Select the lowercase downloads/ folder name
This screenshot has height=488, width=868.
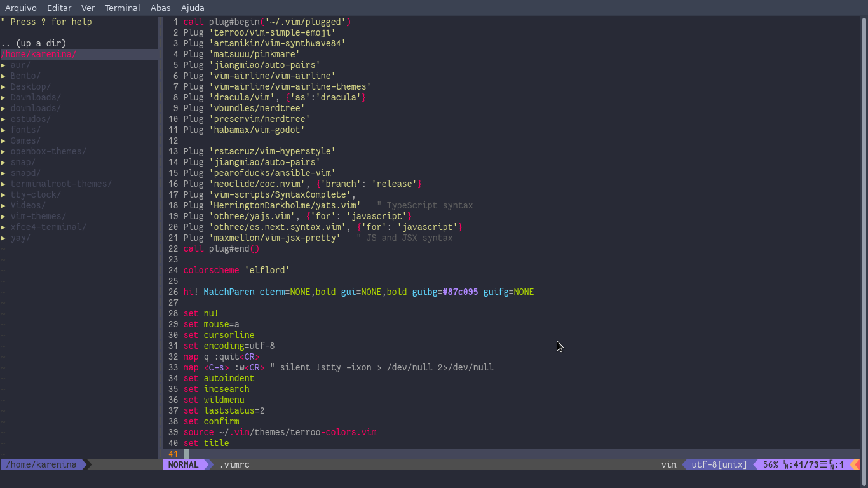pyautogui.click(x=36, y=108)
